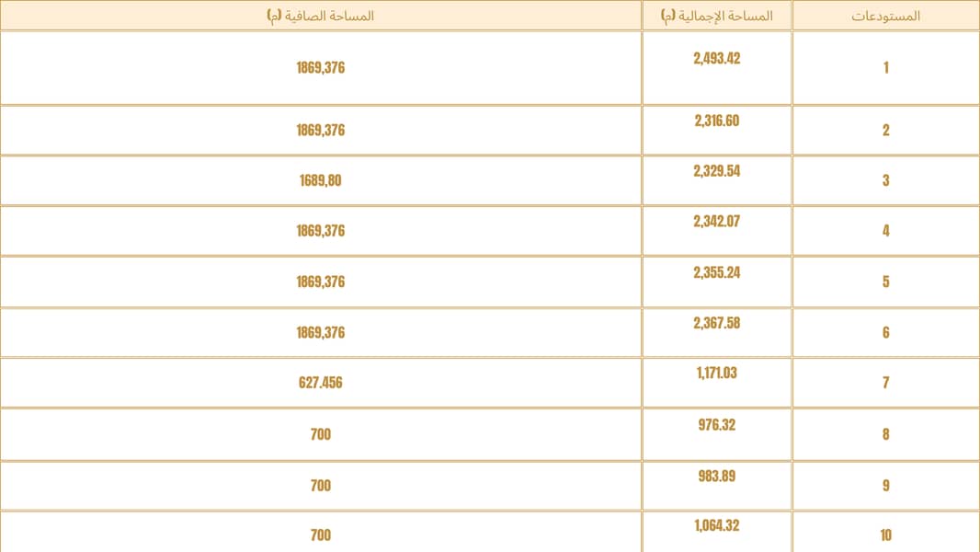Click warehouse number 3 cell

[x=885, y=180]
